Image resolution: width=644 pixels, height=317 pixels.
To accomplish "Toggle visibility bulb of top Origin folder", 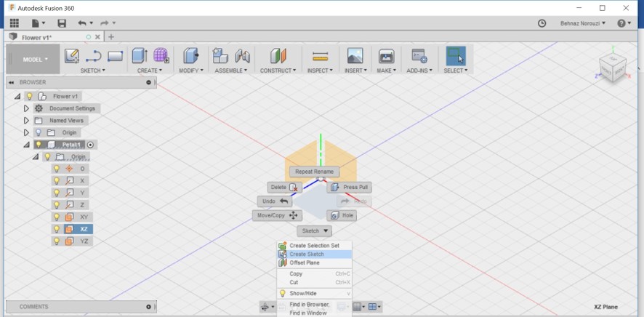I will pos(39,132).
